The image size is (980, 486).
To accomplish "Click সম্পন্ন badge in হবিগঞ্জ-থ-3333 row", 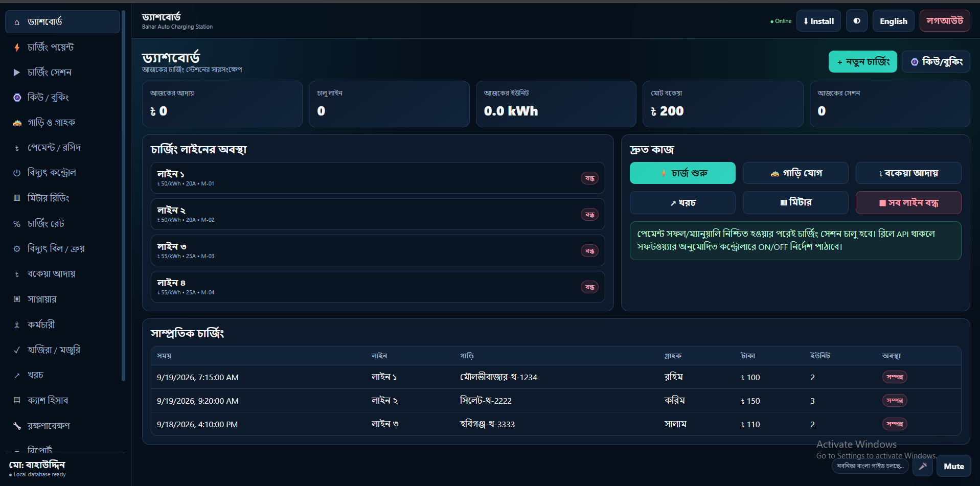I will [x=895, y=424].
